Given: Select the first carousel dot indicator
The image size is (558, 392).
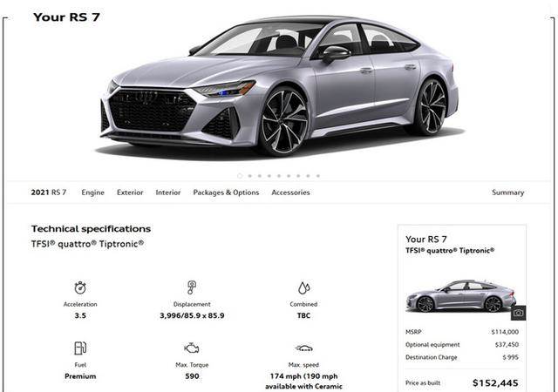Looking at the screenshot, I should 240,176.
